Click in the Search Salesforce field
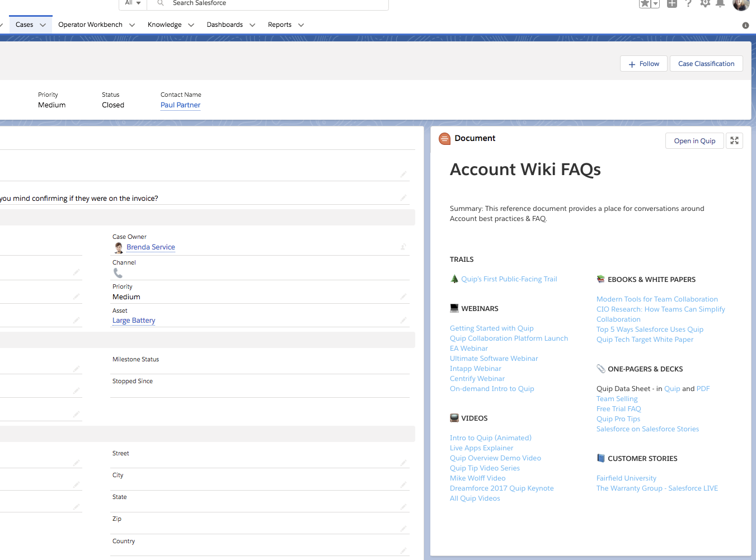The width and height of the screenshot is (756, 560). click(267, 4)
